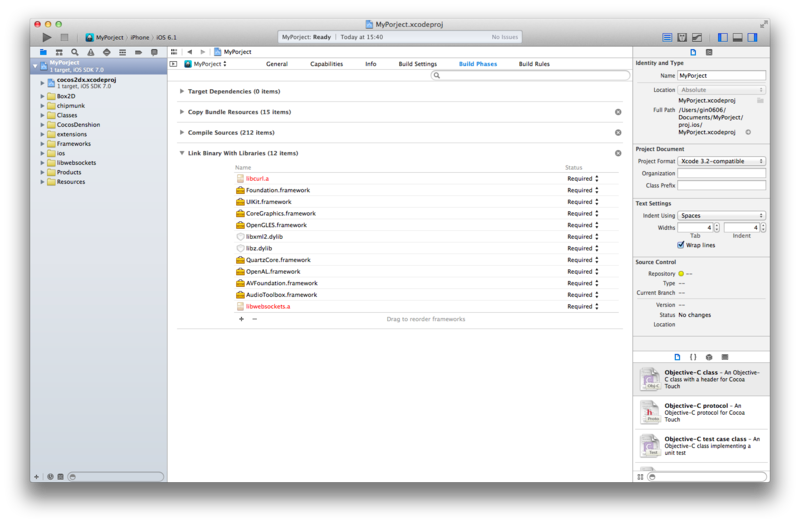Open MyPorject target selector popup
800x524 pixels.
(x=206, y=64)
